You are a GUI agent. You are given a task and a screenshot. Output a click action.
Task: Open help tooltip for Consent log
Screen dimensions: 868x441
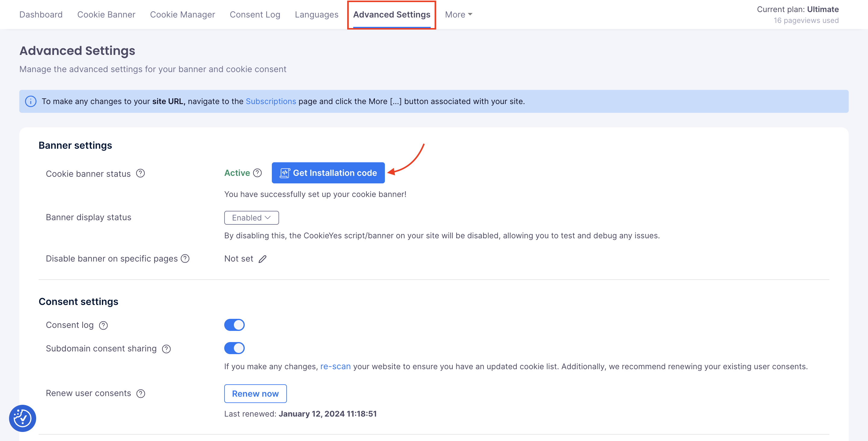[103, 325]
